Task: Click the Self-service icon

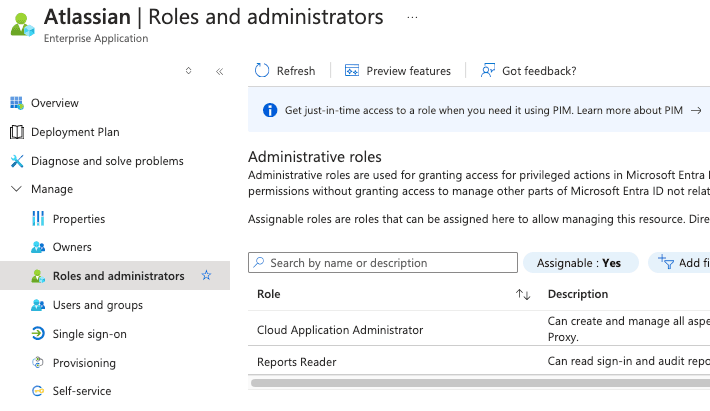Action: point(38,391)
